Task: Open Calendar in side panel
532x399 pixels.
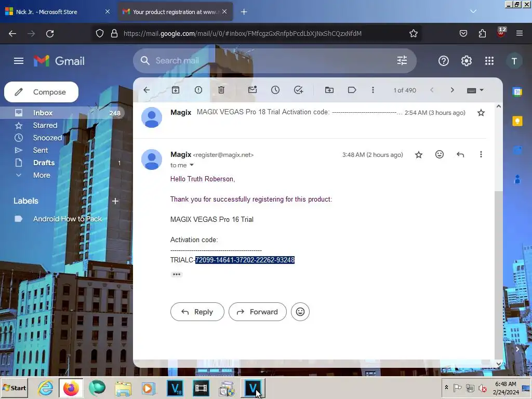Action: point(517,91)
